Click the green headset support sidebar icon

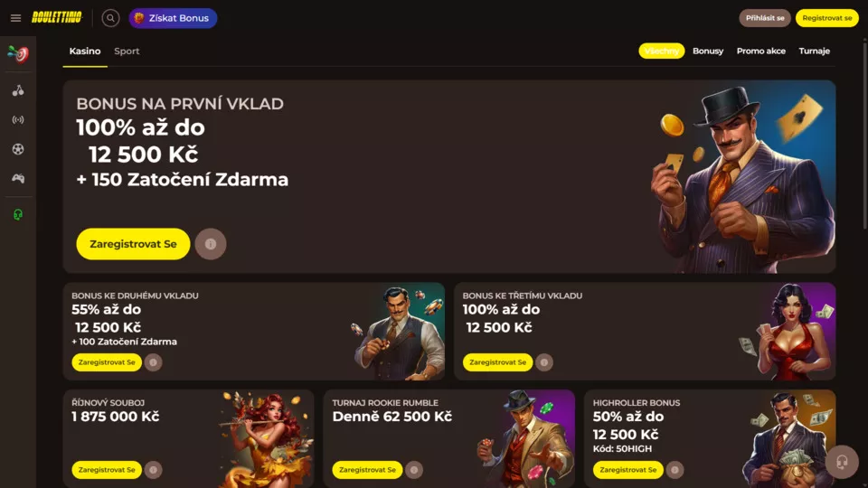(x=18, y=215)
